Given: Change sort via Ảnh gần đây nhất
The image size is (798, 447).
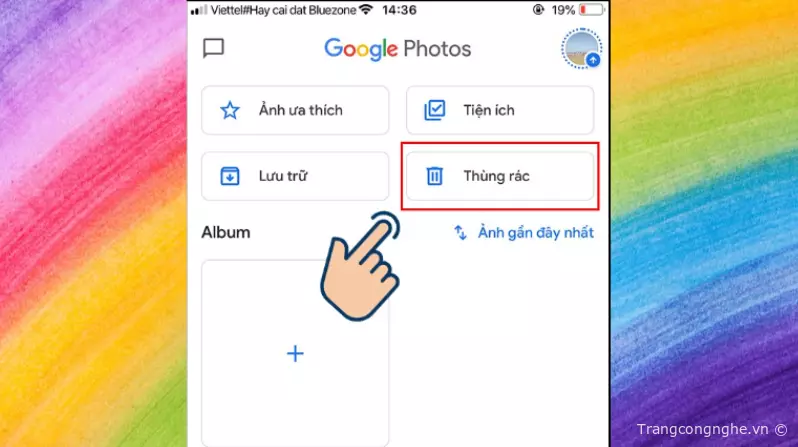Looking at the screenshot, I should point(535,233).
